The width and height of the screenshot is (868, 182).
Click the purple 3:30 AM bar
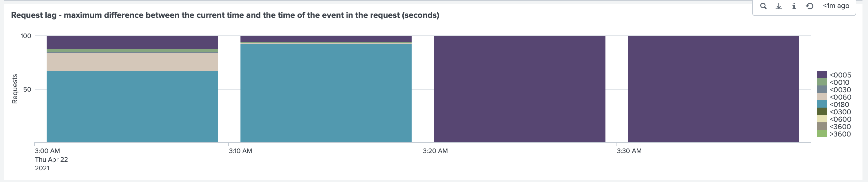click(x=713, y=89)
